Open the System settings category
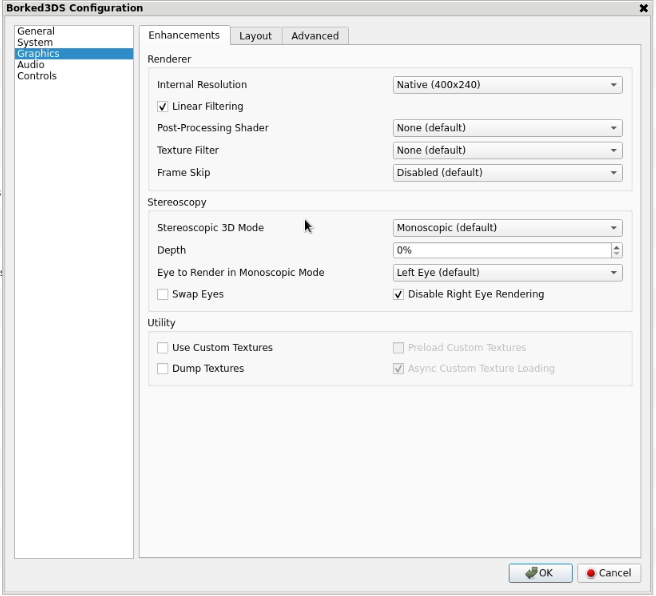The width and height of the screenshot is (656, 596). click(74, 43)
